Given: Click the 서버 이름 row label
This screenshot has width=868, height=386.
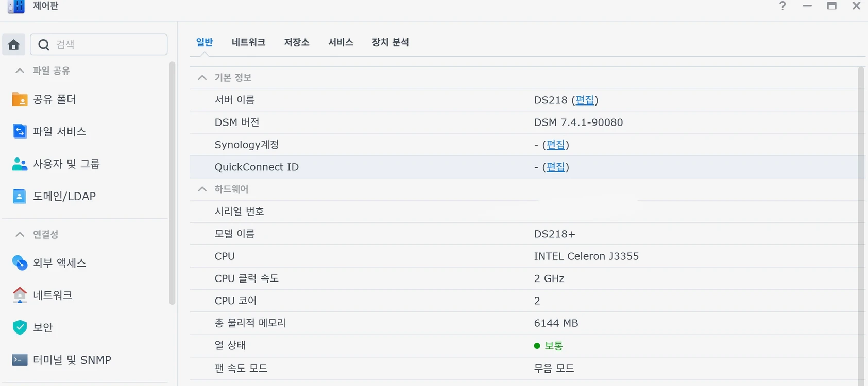Looking at the screenshot, I should coord(234,100).
